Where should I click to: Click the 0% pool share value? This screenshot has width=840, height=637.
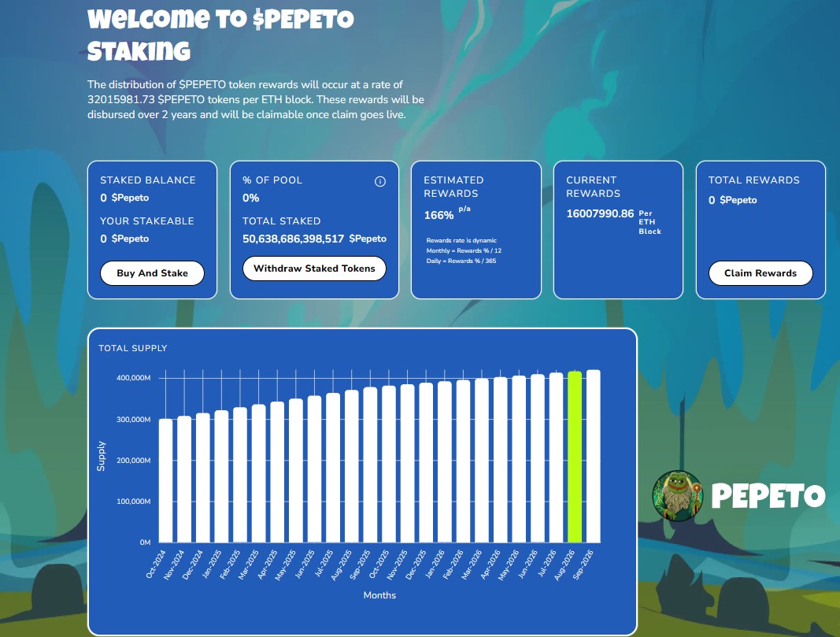250,198
